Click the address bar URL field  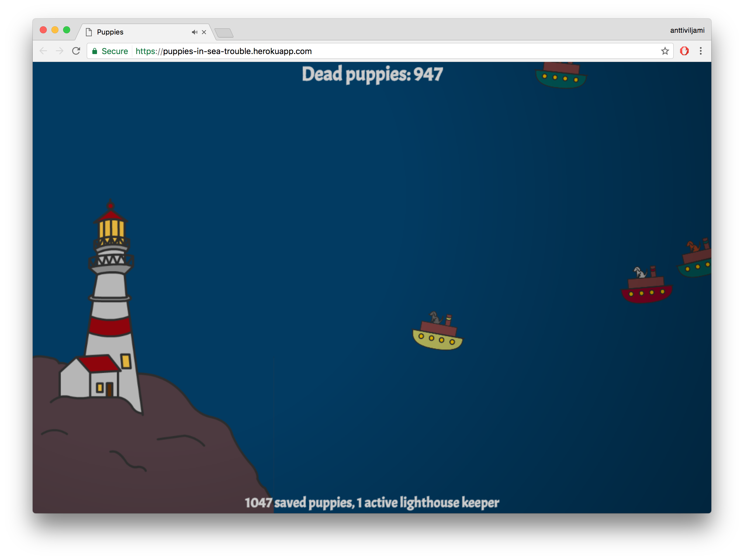pyautogui.click(x=380, y=51)
